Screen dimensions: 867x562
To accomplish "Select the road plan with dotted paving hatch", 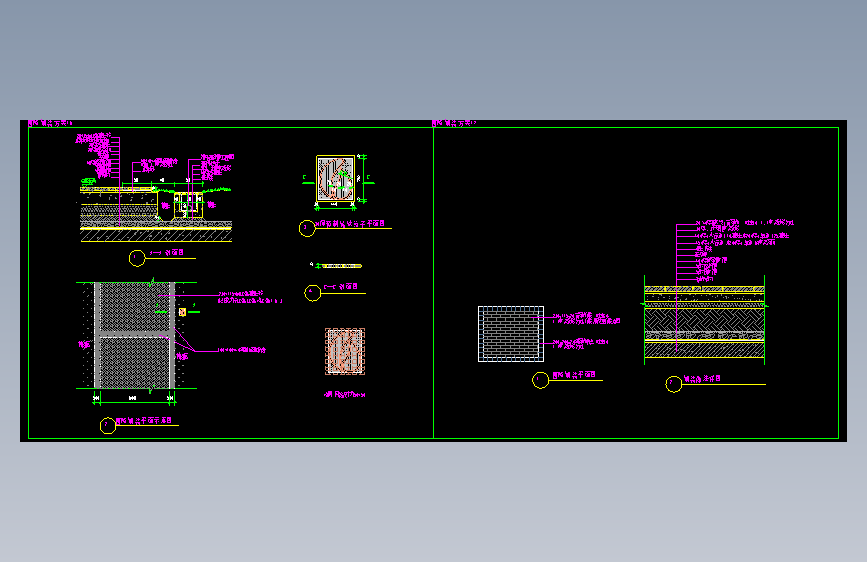I will [136, 335].
